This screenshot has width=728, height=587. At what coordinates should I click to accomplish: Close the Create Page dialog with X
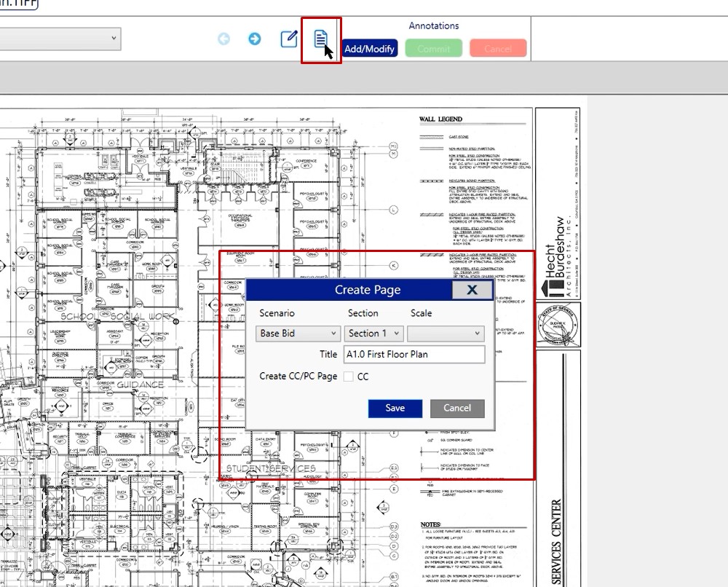[x=472, y=290]
